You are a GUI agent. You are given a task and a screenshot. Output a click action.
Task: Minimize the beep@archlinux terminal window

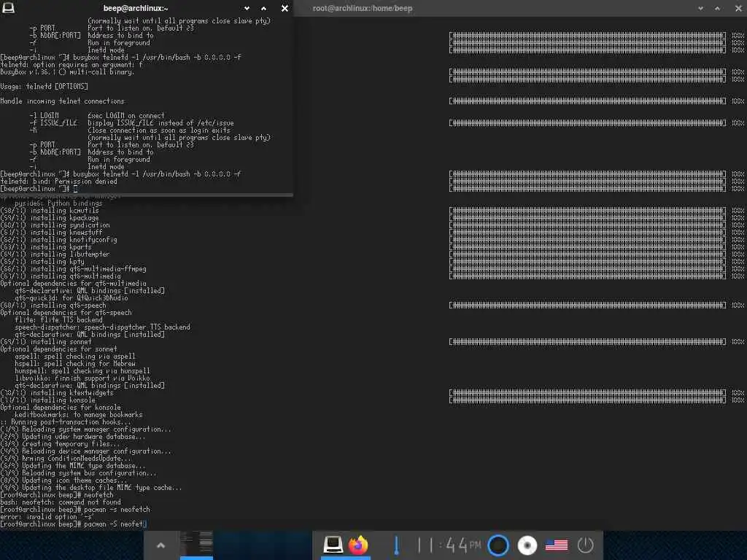(247, 8)
